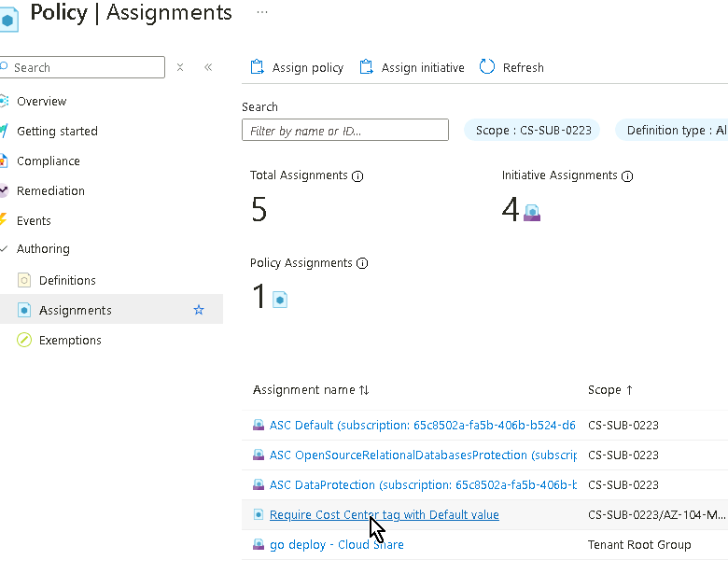The height and width of the screenshot is (574, 728).
Task: Click initiative icon beside count 4
Action: 532,213
